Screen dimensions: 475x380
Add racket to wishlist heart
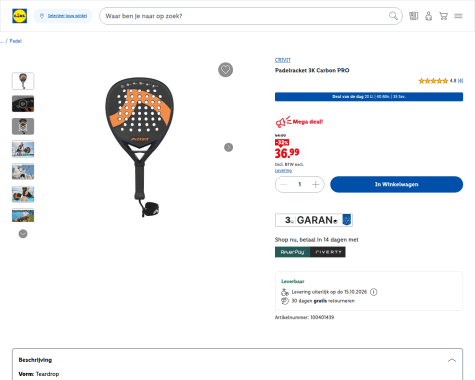pos(226,70)
